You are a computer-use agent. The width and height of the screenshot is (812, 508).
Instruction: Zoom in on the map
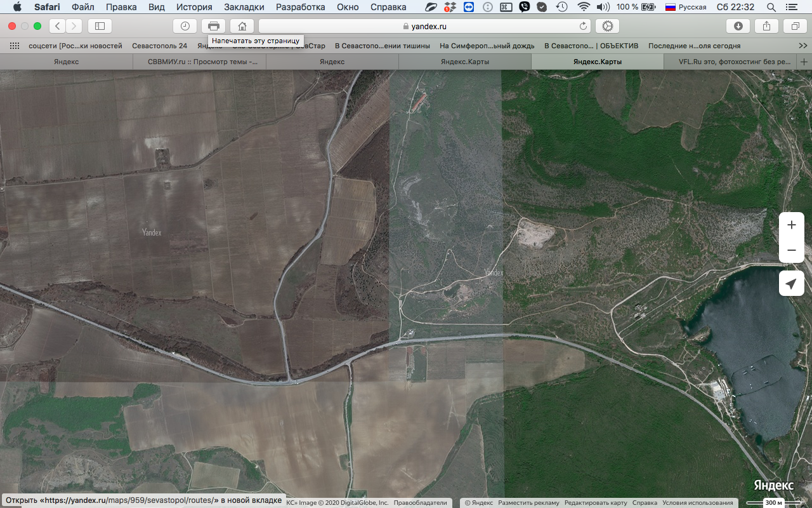pyautogui.click(x=792, y=225)
